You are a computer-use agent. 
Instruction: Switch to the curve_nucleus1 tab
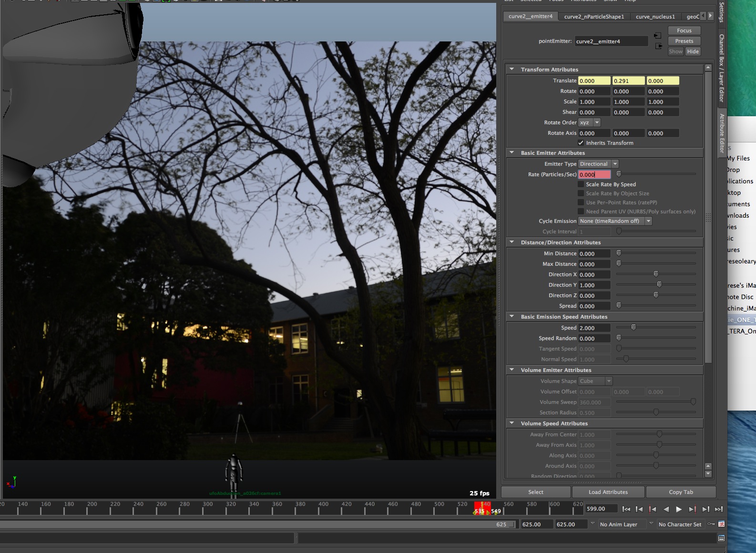pyautogui.click(x=655, y=17)
